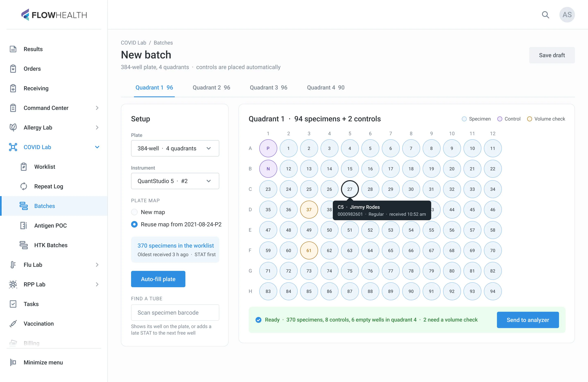Select volume check well 61
The image size is (588, 382).
point(309,250)
